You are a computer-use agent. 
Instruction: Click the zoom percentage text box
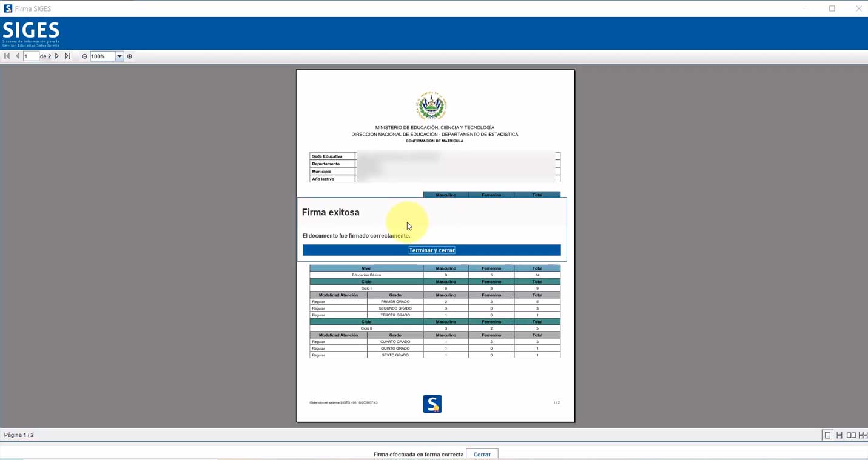click(x=102, y=56)
